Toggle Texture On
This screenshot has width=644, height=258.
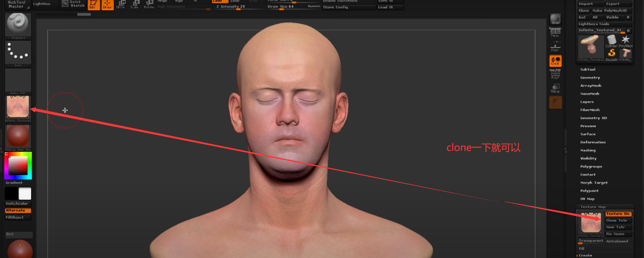(x=618, y=214)
